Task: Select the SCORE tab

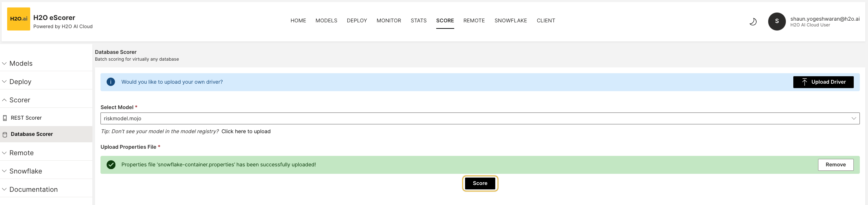Action: pos(445,21)
